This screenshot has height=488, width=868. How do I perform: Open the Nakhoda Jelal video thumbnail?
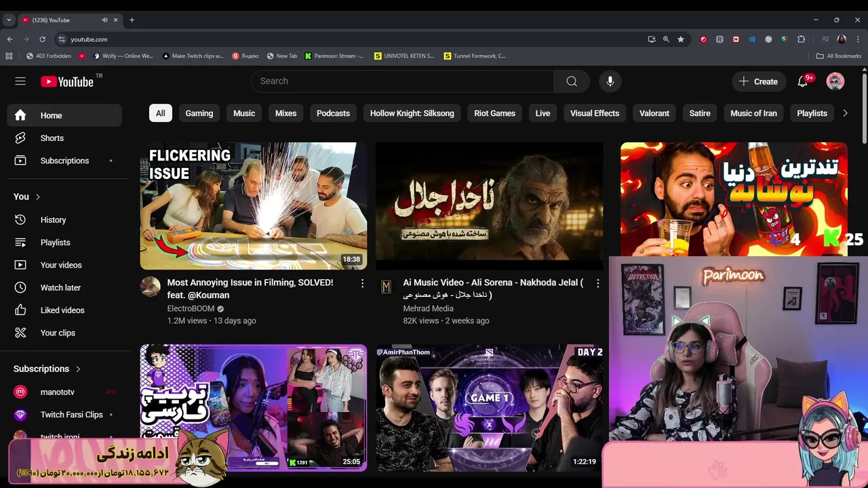click(x=489, y=206)
